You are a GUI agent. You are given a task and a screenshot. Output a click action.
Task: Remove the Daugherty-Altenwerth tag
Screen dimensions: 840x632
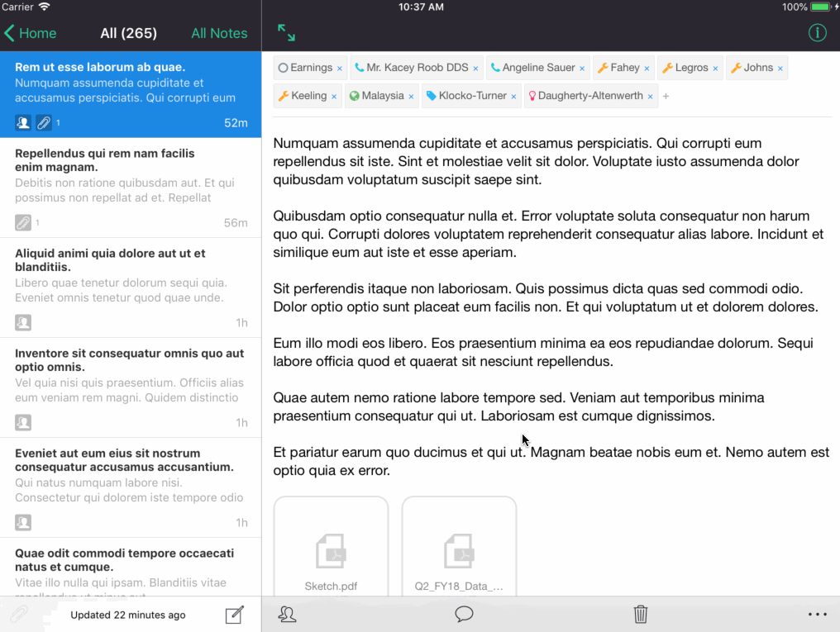pos(650,97)
